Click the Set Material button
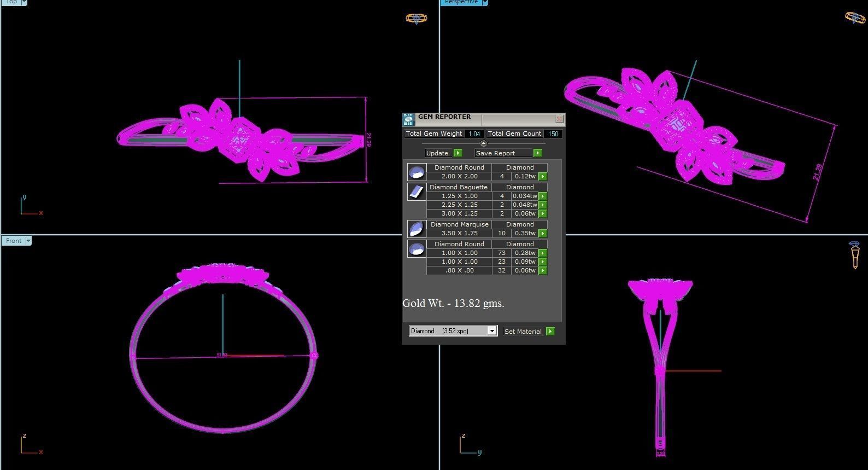The width and height of the screenshot is (868, 470). point(524,331)
